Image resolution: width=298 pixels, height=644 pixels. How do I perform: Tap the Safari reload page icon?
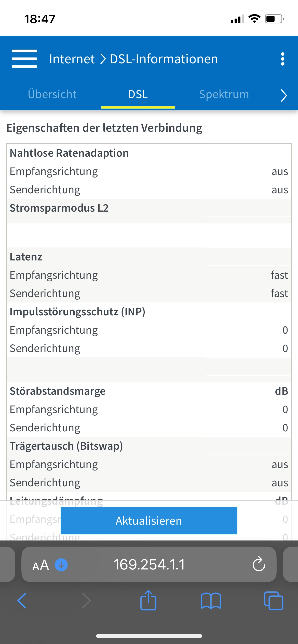259,564
